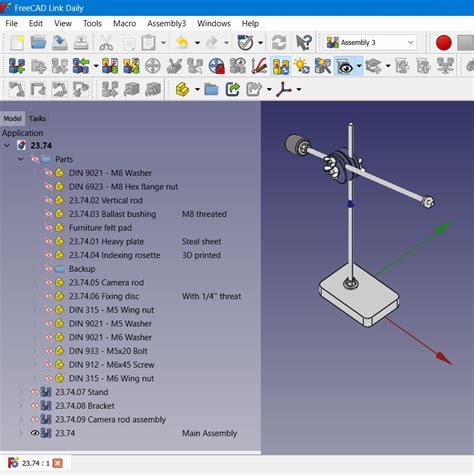Screen dimensions: 474x475
Task: Click the lightbulb auto-recompute icon
Action: click(x=302, y=66)
